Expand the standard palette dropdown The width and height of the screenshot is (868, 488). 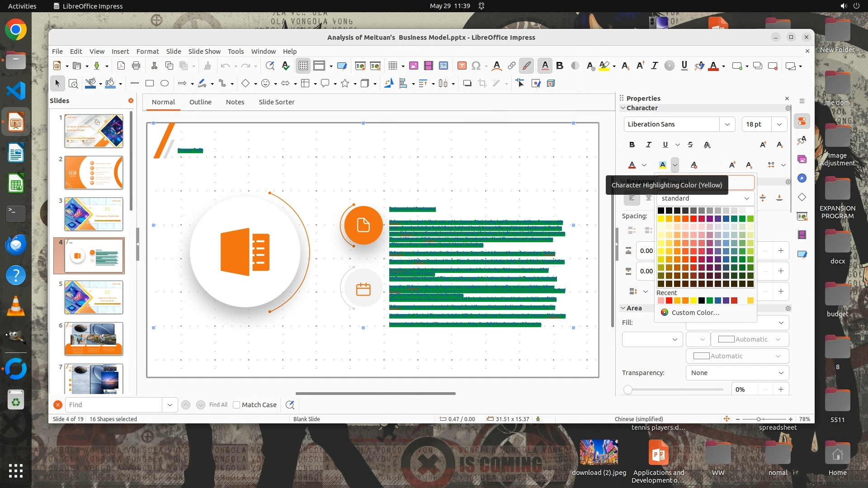746,198
